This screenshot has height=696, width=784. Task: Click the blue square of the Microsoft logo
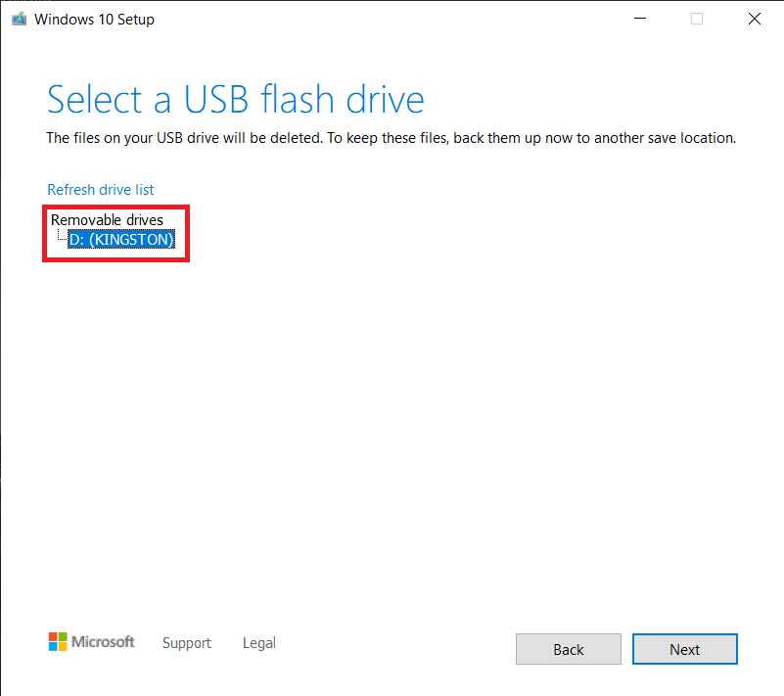(x=52, y=646)
